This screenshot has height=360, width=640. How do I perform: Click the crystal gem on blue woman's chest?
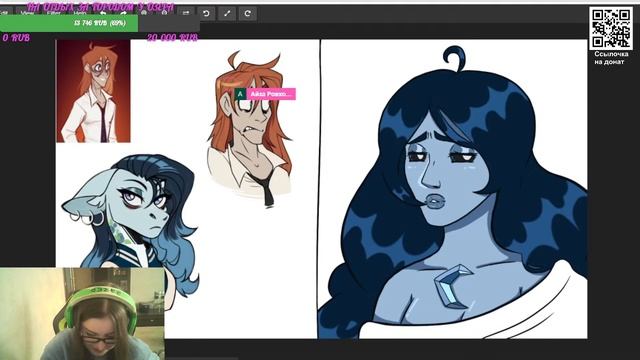coord(452,287)
